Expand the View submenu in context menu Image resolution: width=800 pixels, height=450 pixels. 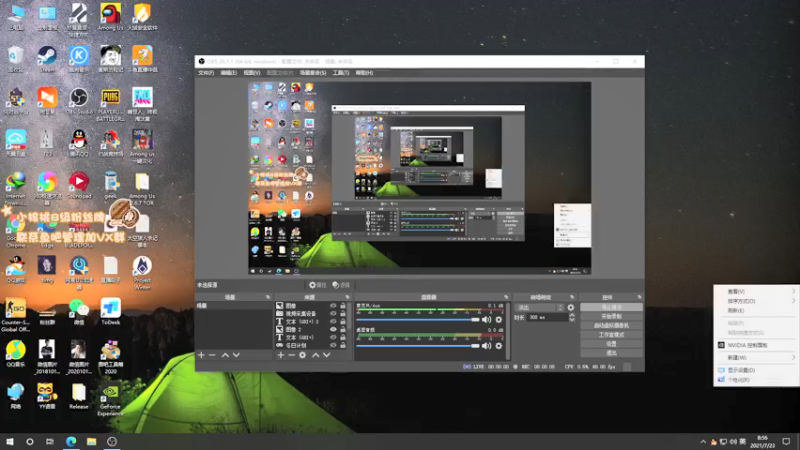[756, 291]
